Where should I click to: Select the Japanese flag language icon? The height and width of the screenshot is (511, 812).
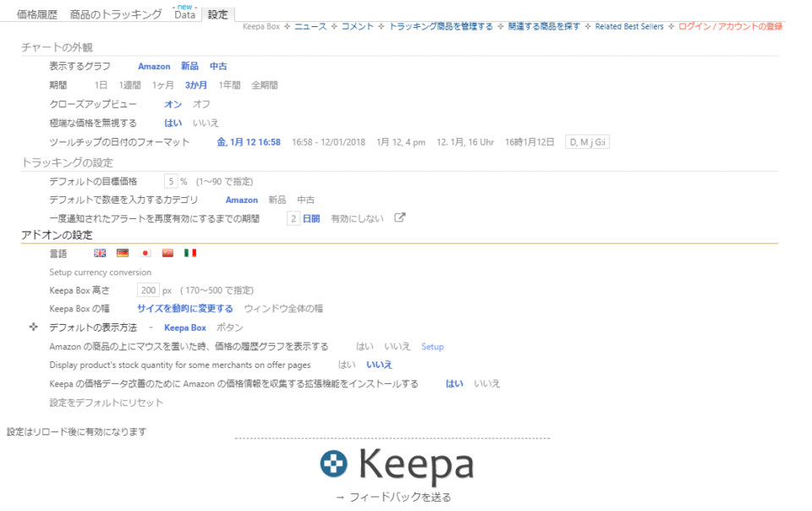coord(145,253)
